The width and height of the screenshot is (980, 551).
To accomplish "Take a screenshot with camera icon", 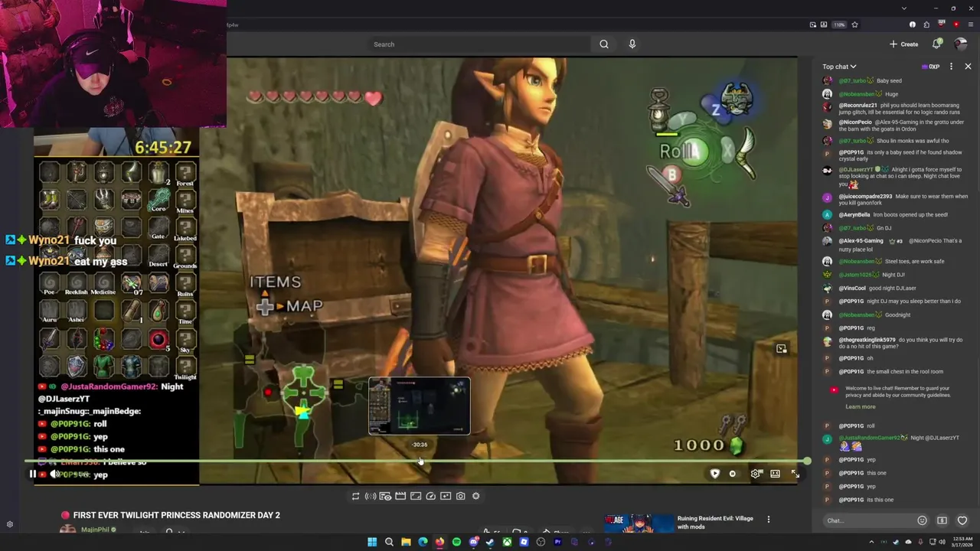I will pos(460,496).
